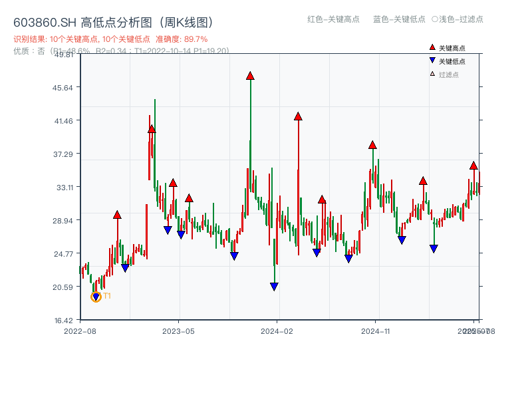532x399 pixels.
Task: Click the red triangle above the 2024 spike
Action: point(297,116)
